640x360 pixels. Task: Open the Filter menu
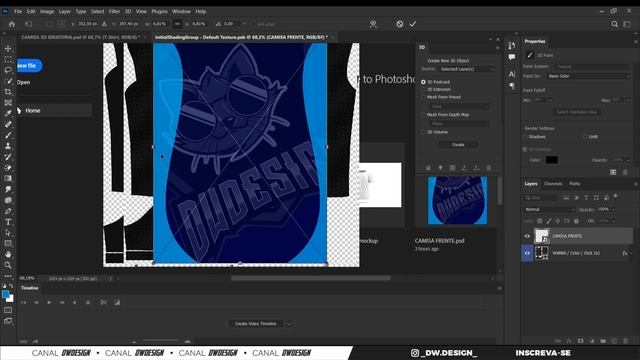pyautogui.click(x=114, y=11)
